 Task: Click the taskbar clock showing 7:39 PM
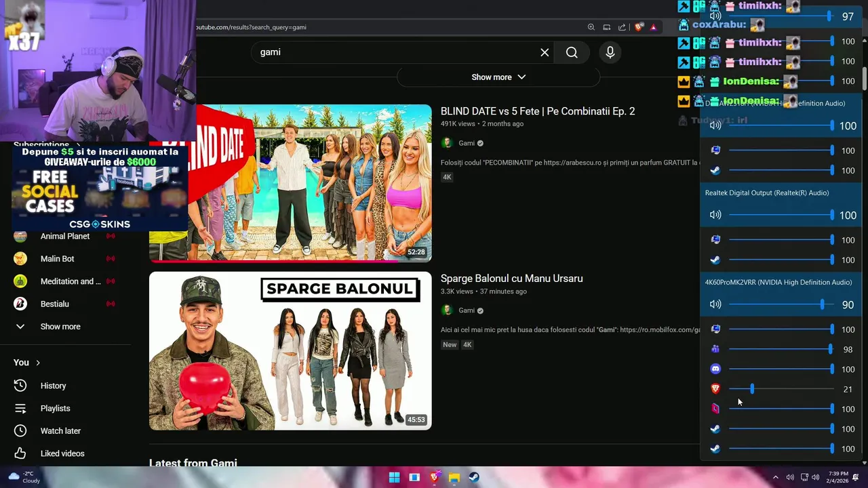pos(838,477)
